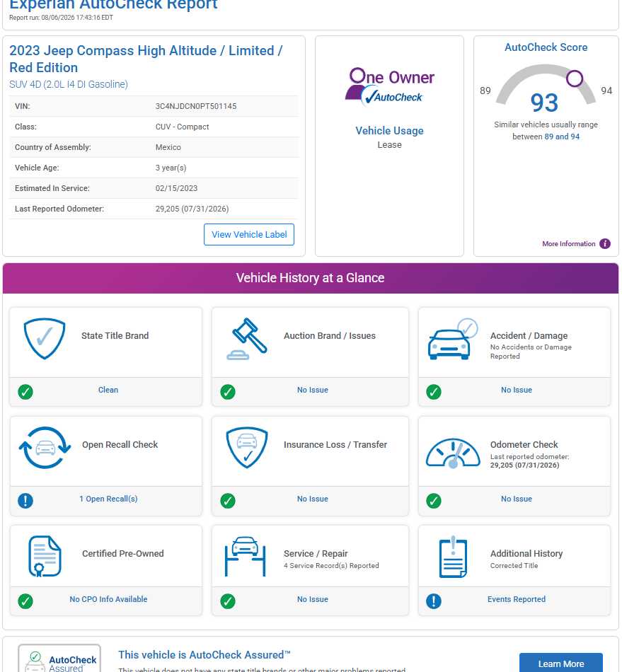The height and width of the screenshot is (672, 622).
Task: Click the Certified Pre-Owned certificate icon
Action: tap(45, 556)
